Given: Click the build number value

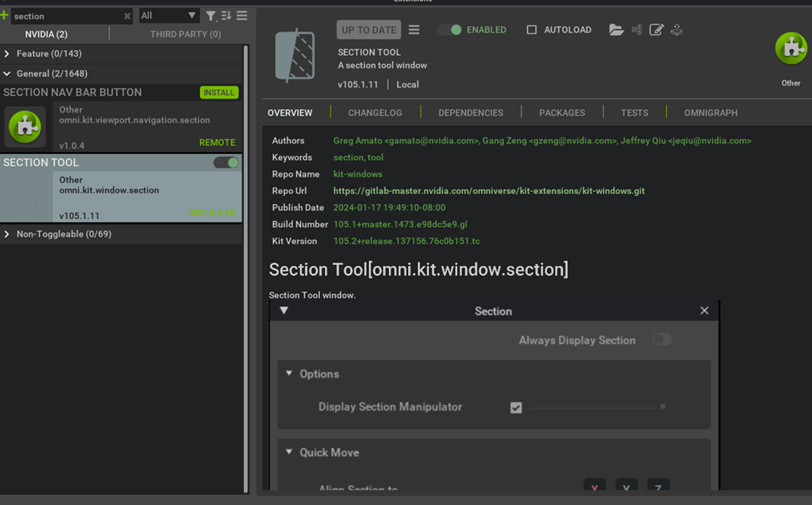Looking at the screenshot, I should click(x=401, y=224).
